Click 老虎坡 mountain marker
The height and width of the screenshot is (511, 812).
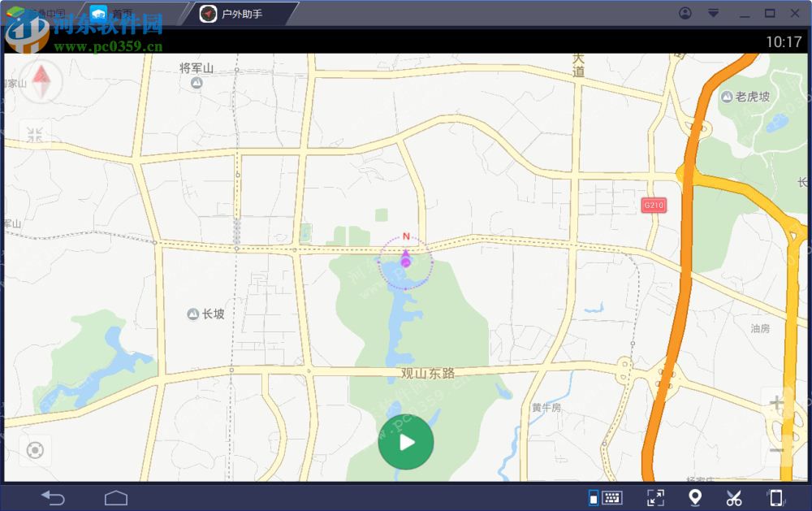pos(727,97)
